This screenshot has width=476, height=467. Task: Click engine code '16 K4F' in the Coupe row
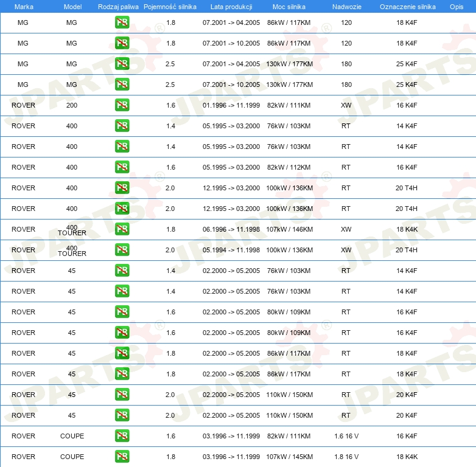point(407,436)
